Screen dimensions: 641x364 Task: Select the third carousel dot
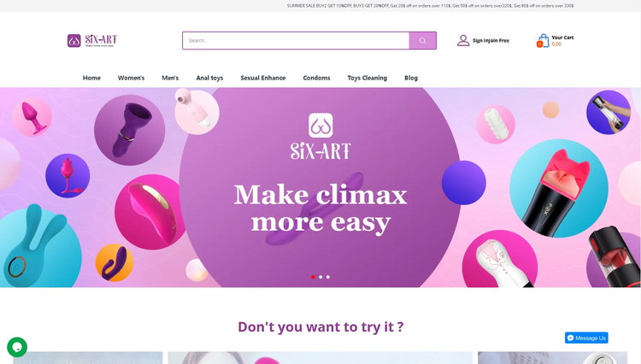[328, 277]
